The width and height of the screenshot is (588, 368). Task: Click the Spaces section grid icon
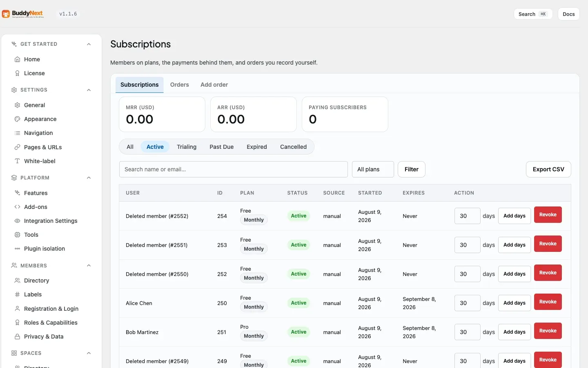(14, 353)
